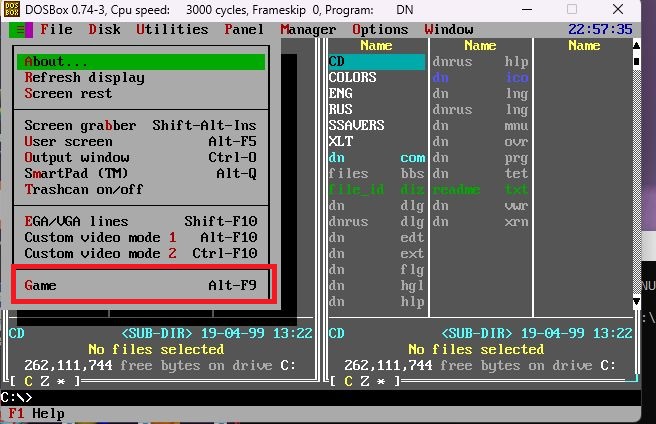
Task: Choose Refresh display from the menu
Action: point(85,78)
